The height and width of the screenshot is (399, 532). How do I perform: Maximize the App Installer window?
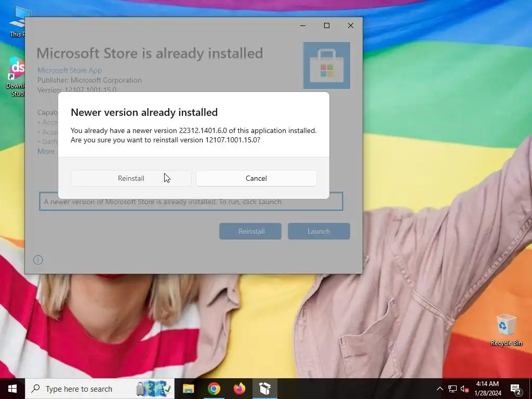[x=327, y=26]
